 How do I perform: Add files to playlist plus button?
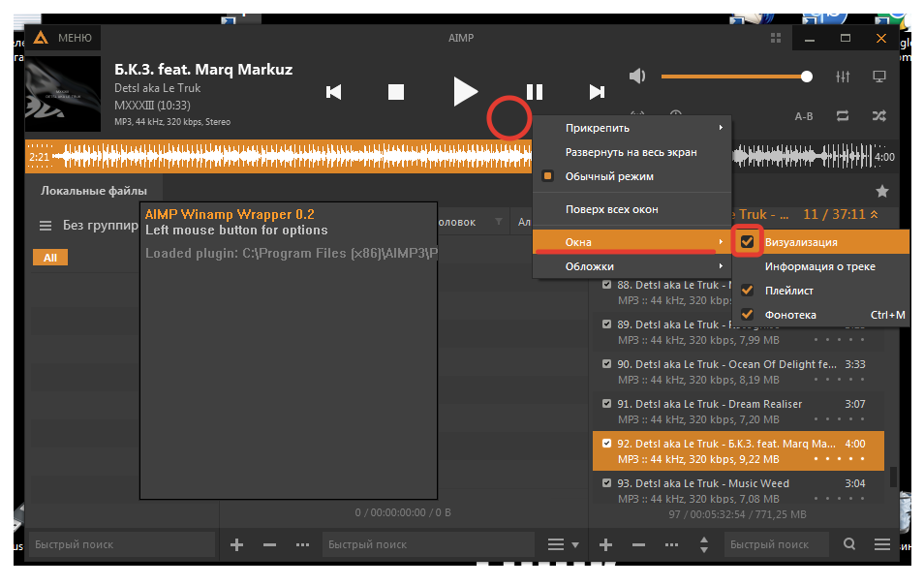click(x=605, y=544)
